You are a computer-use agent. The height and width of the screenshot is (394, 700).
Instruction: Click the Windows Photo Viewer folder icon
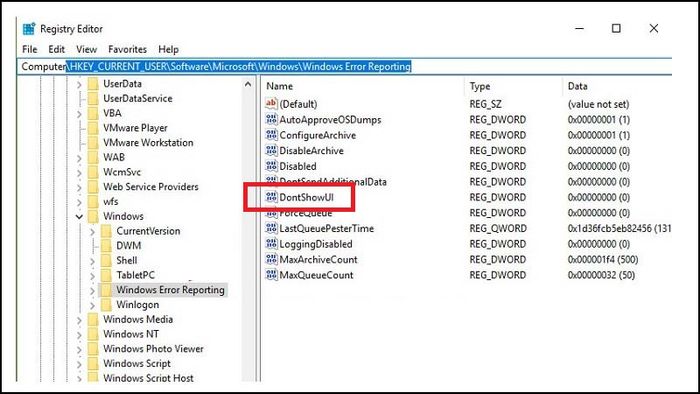point(93,348)
